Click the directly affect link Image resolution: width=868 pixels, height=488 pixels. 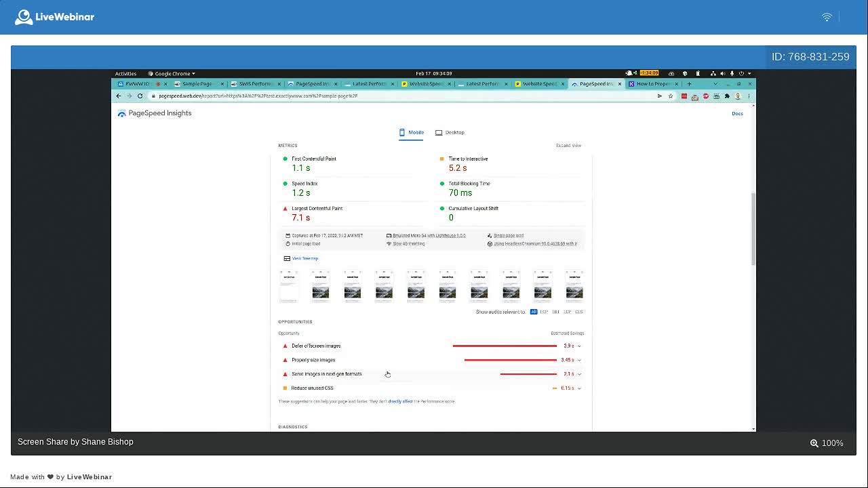(400, 401)
